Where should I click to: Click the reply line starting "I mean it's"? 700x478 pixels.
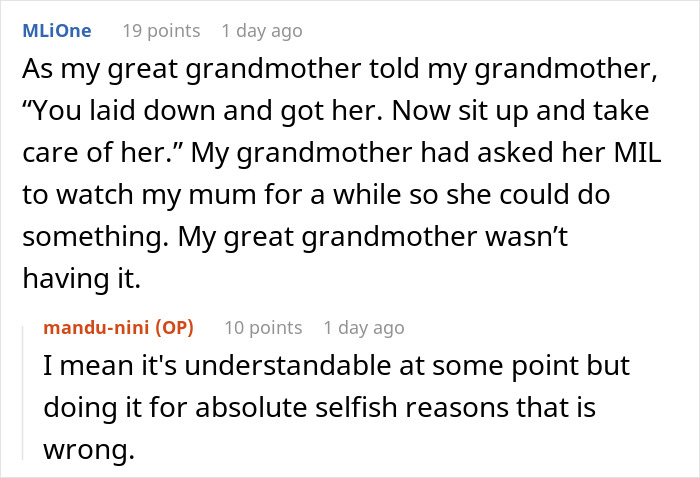[x=336, y=367]
